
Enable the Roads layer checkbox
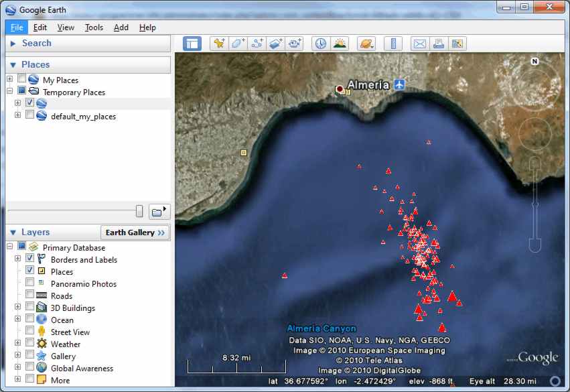point(30,294)
